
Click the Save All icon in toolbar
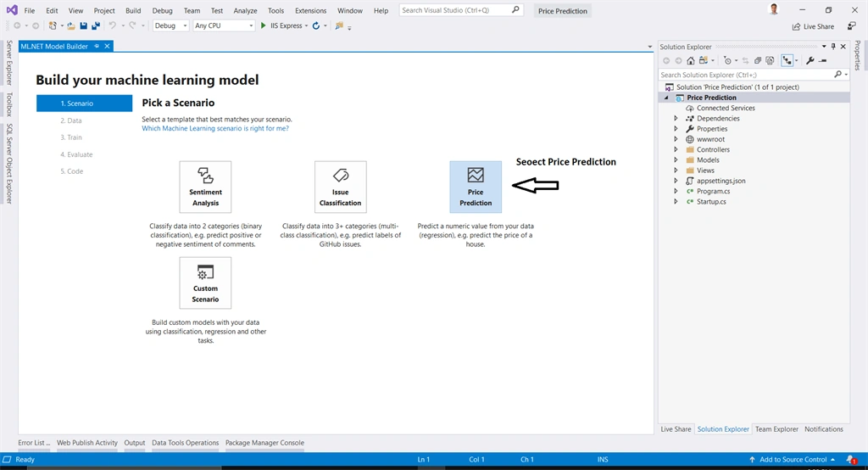pyautogui.click(x=96, y=25)
